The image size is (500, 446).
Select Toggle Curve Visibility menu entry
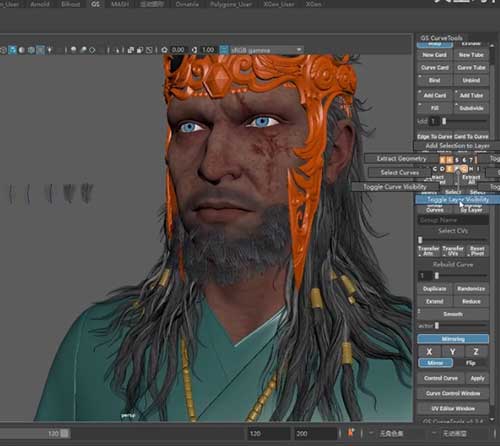(394, 187)
